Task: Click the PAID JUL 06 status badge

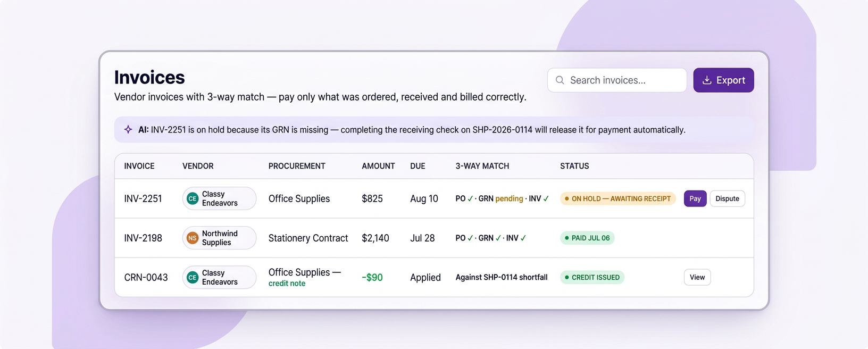Action: tap(587, 238)
